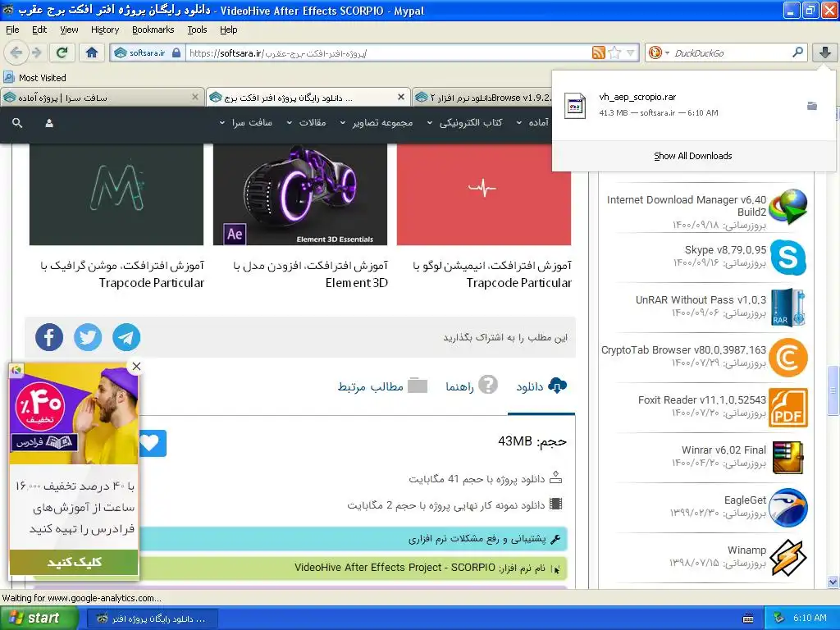The height and width of the screenshot is (630, 840).
Task: Expand the آماده nav menu
Action: tap(532, 123)
